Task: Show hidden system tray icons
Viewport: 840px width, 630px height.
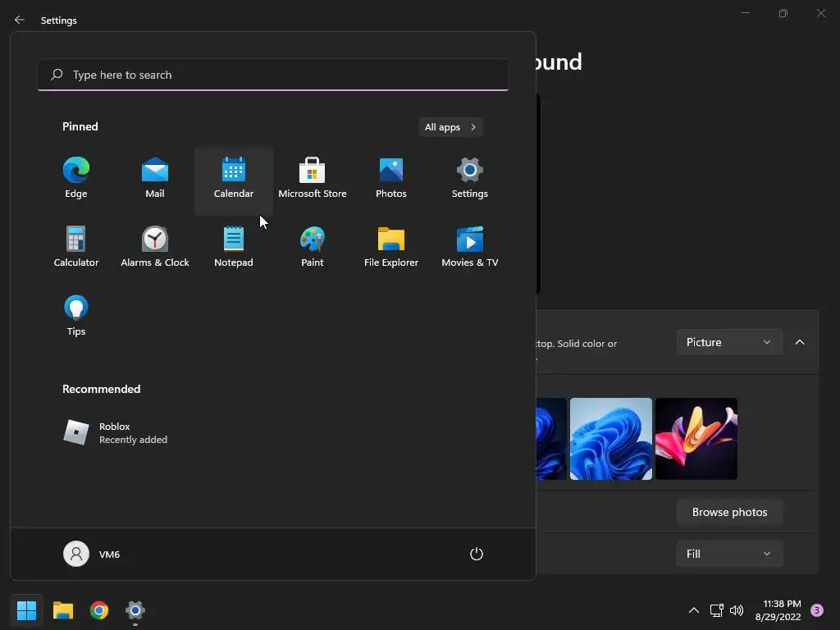Action: pos(694,610)
